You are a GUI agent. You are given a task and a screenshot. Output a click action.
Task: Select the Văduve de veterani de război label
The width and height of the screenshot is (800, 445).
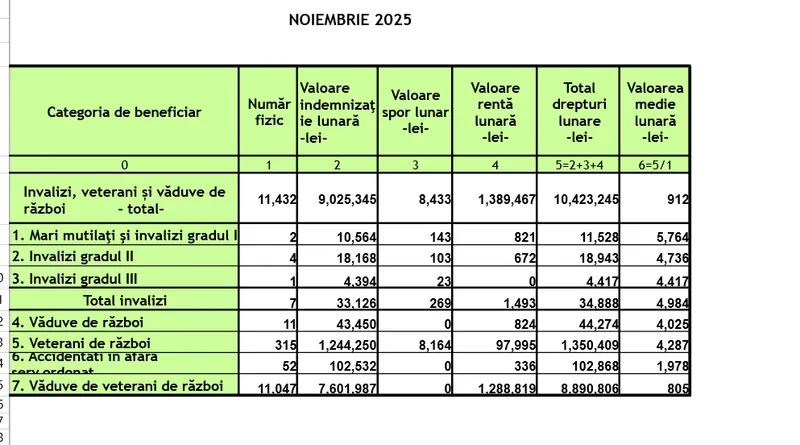click(x=124, y=385)
